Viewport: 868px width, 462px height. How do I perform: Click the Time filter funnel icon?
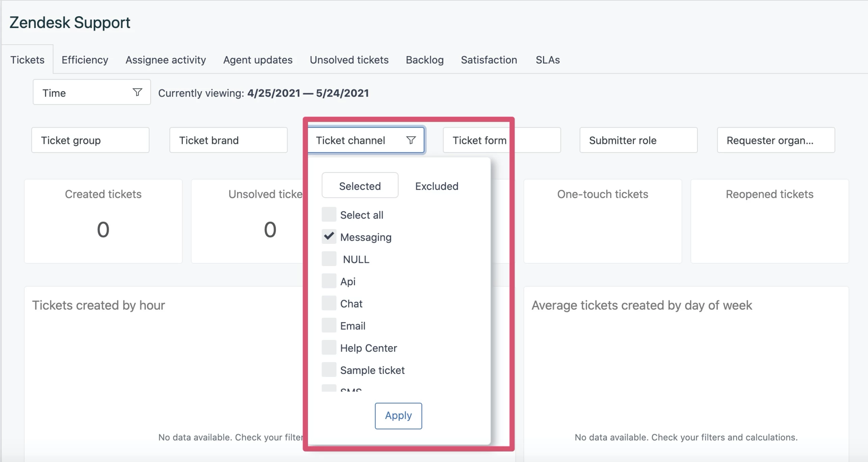pos(137,92)
